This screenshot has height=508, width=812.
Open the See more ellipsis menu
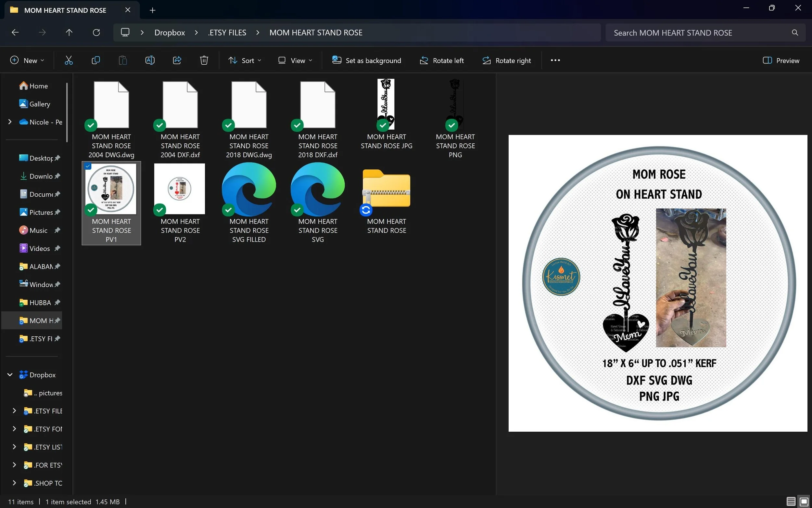tap(555, 60)
